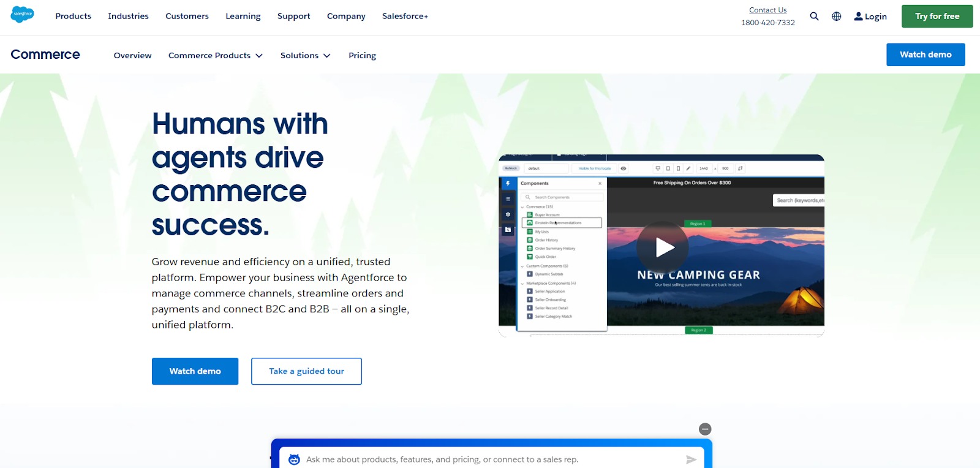980x468 pixels.
Task: Send the chat message with arrow icon
Action: tap(691, 459)
